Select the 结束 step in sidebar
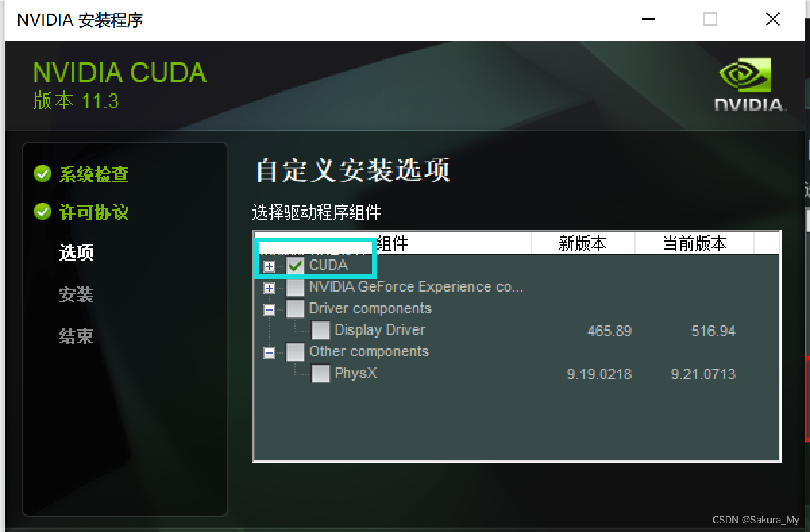 click(x=76, y=336)
